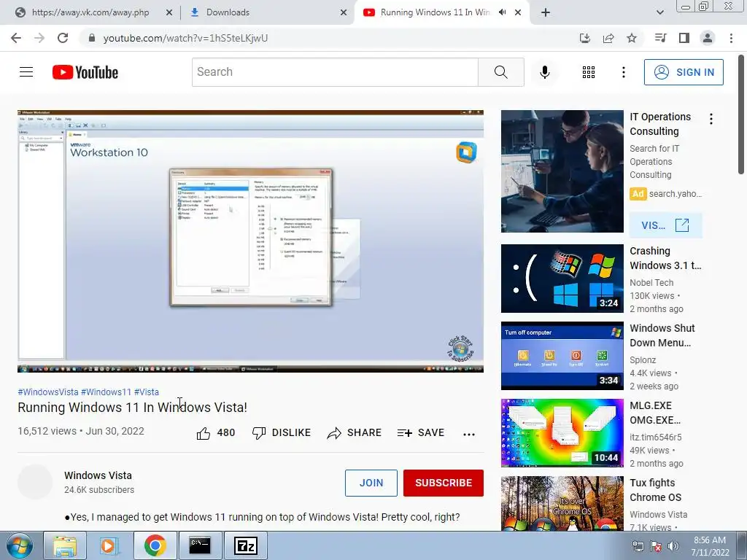The height and width of the screenshot is (560, 747).
Task: Click the SIGN IN button
Action: (x=684, y=72)
